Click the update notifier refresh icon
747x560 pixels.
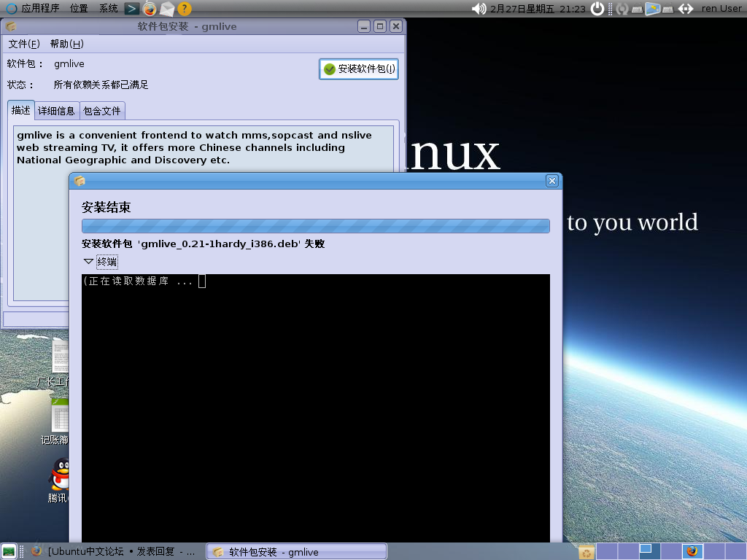[x=622, y=9]
